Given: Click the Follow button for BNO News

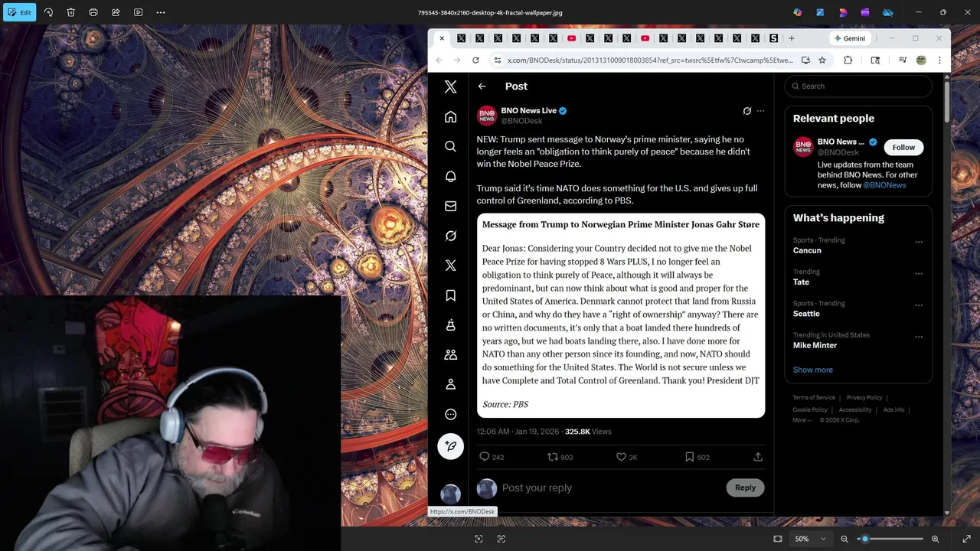Looking at the screenshot, I should pos(903,147).
